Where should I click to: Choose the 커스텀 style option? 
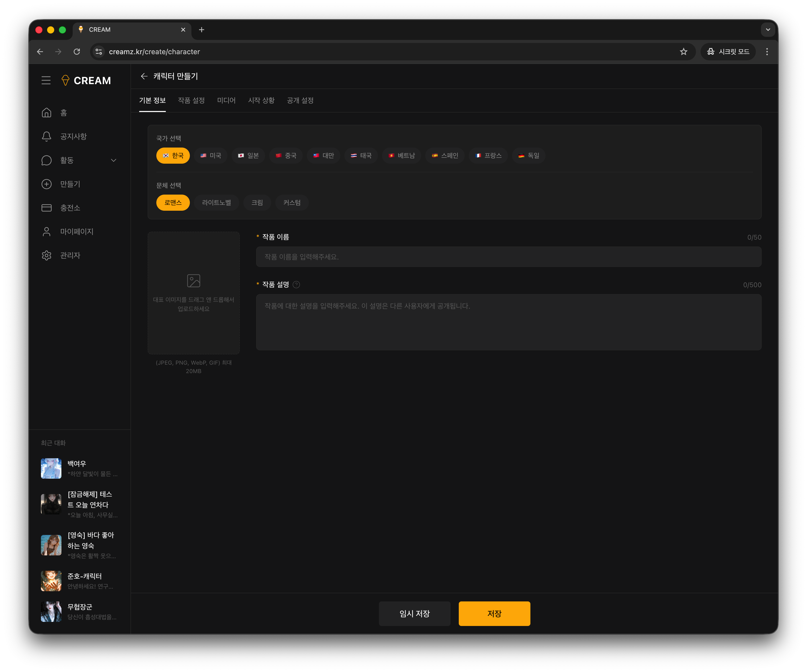click(x=292, y=202)
